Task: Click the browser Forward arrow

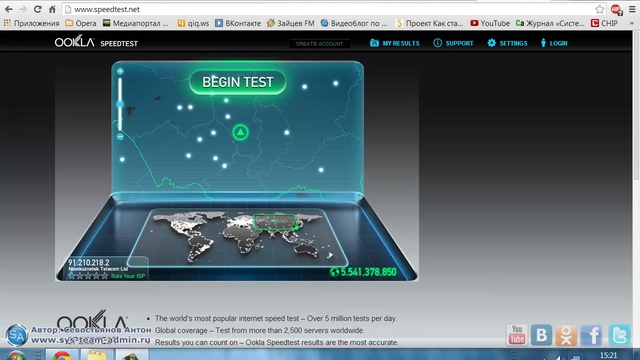Action: tap(23, 9)
